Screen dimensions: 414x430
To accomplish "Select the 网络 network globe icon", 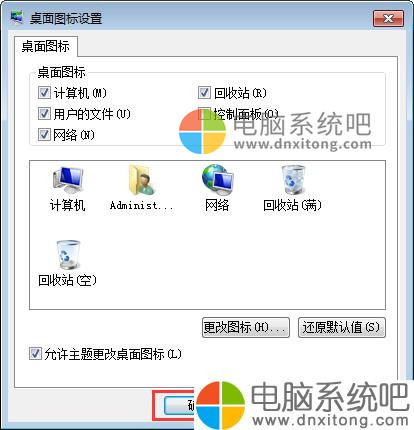I will pos(218,180).
